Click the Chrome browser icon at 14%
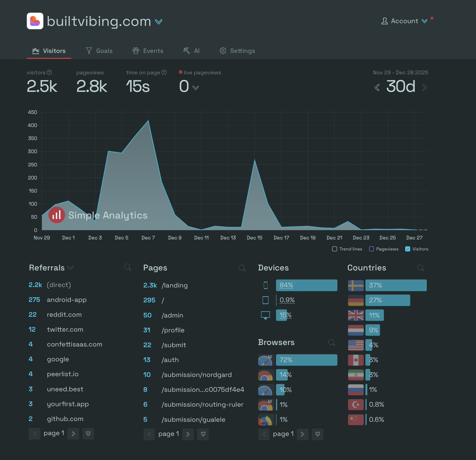476x460 pixels. tap(265, 375)
